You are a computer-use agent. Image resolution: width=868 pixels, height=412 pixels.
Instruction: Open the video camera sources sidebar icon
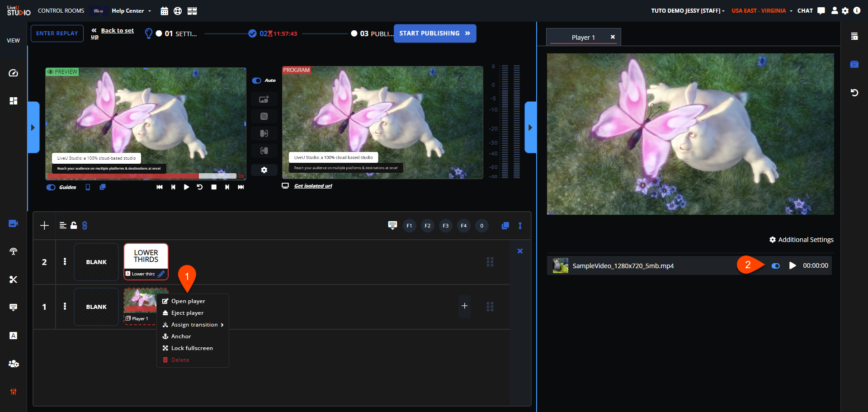13,223
